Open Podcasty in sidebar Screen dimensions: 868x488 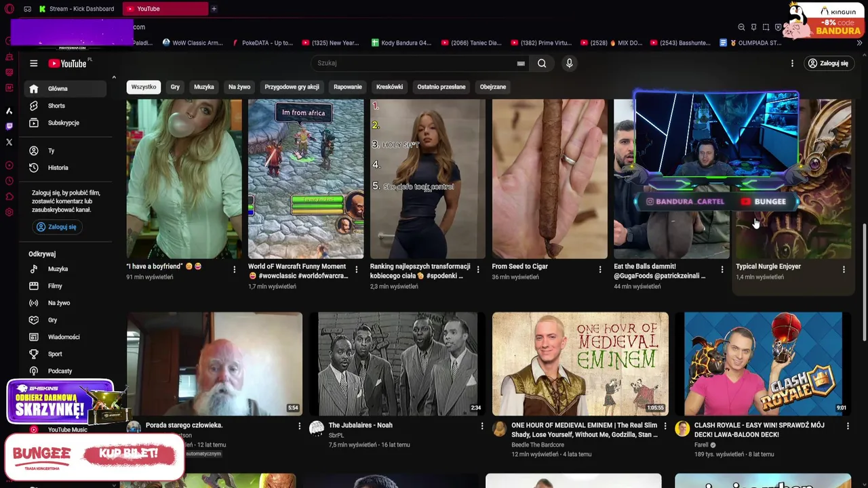[x=66, y=371]
